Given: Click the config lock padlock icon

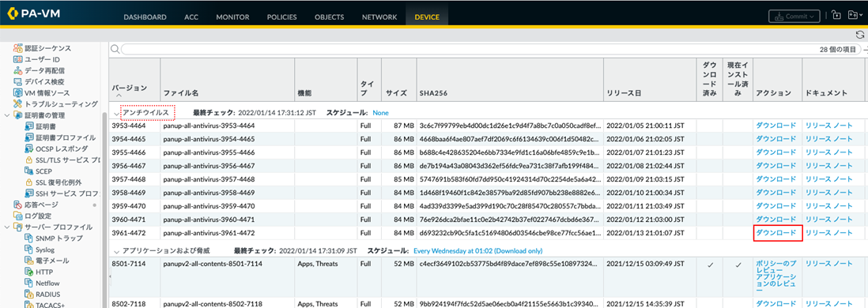Looking at the screenshot, I should (x=836, y=16).
